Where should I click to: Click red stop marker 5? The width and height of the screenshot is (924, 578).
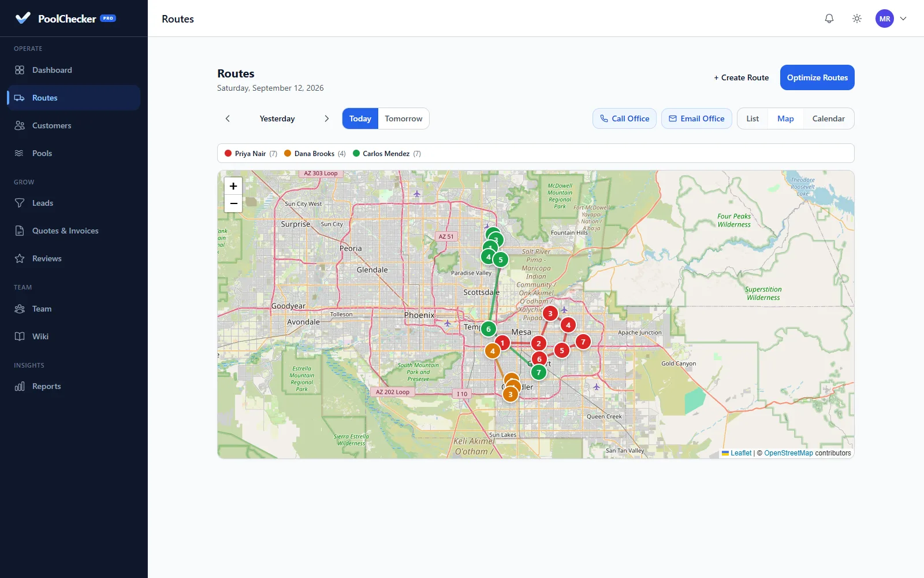[562, 350]
